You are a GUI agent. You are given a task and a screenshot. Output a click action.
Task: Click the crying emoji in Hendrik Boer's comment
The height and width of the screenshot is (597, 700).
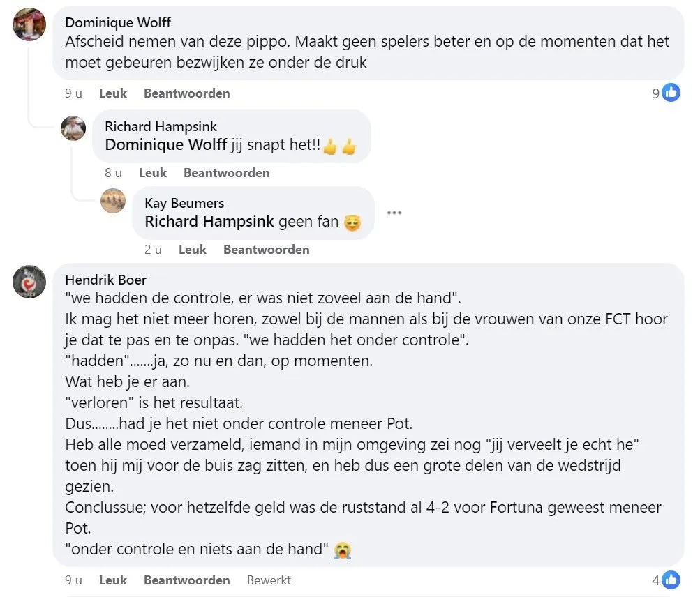[341, 550]
